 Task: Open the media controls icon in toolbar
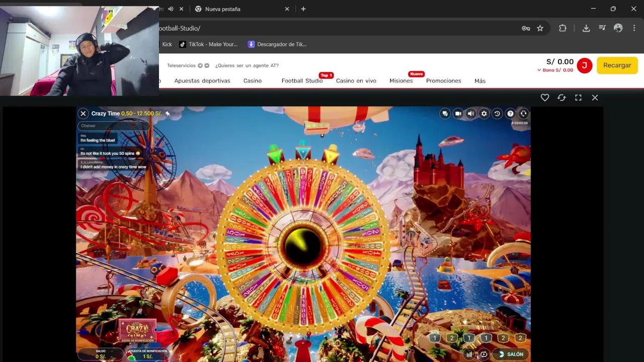tap(602, 28)
